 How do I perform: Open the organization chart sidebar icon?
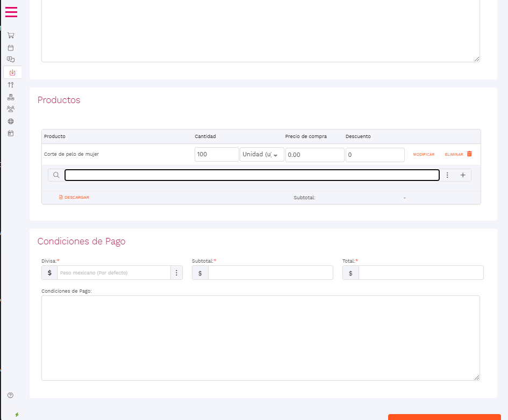[11, 97]
